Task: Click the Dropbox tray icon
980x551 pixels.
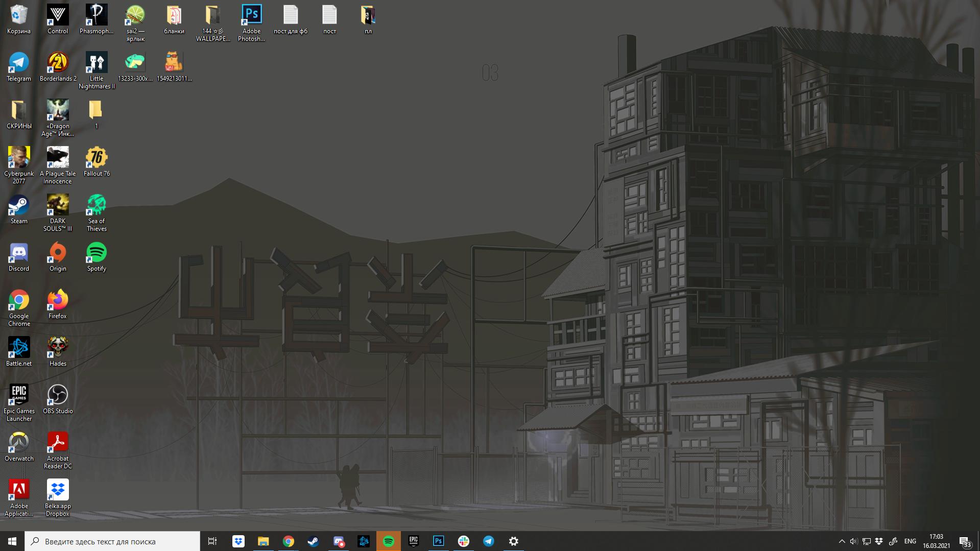Action: [879, 541]
